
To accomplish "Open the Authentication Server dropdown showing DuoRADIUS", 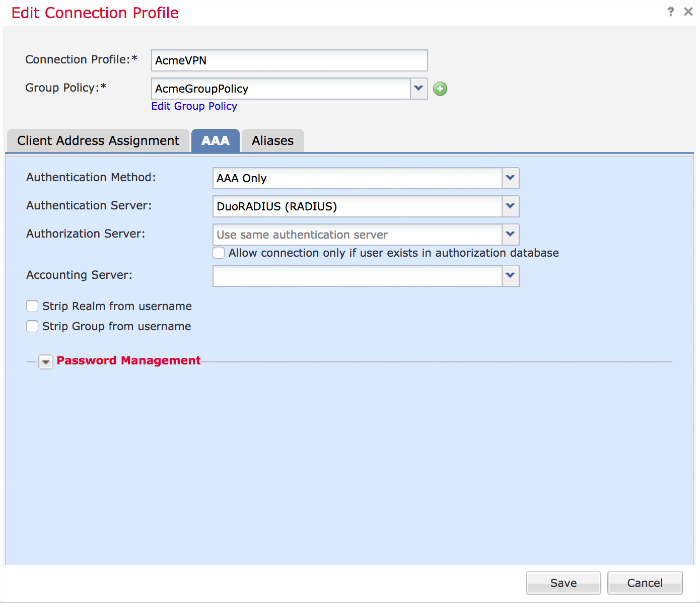I will (510, 206).
